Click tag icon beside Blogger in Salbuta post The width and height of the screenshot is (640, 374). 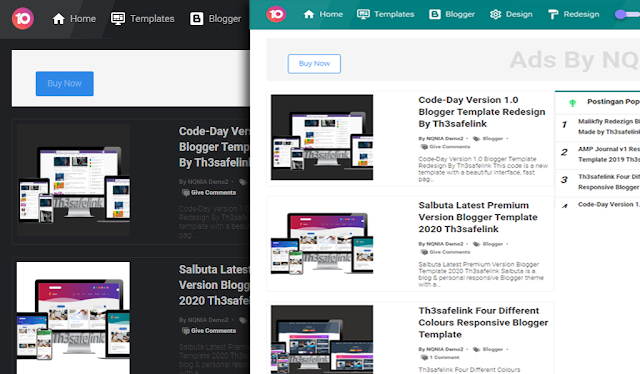476,244
